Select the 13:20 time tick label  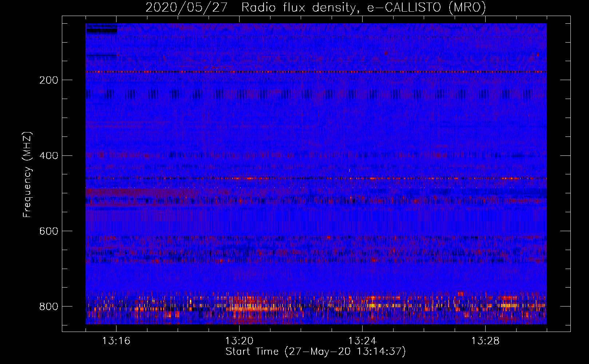tap(239, 341)
